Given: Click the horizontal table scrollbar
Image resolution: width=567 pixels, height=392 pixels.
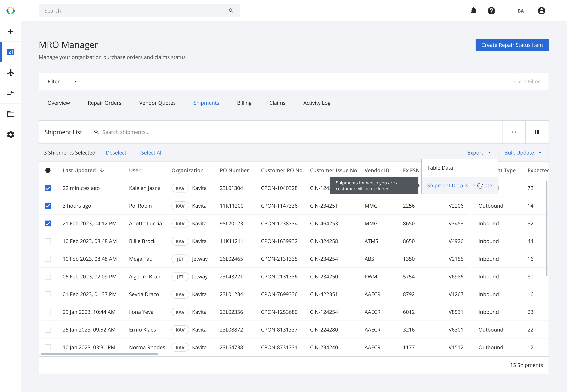Looking at the screenshot, I should pos(100,354).
